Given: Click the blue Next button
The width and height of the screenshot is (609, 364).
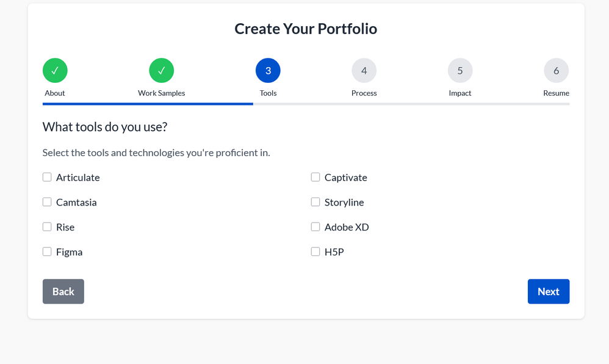Looking at the screenshot, I should click(x=548, y=291).
